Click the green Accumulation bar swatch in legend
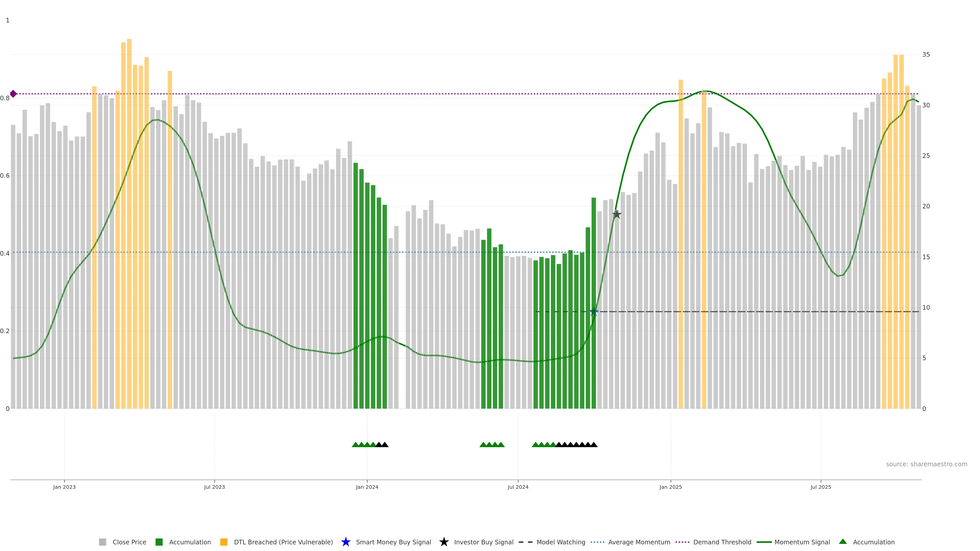980x551 pixels. tap(159, 542)
